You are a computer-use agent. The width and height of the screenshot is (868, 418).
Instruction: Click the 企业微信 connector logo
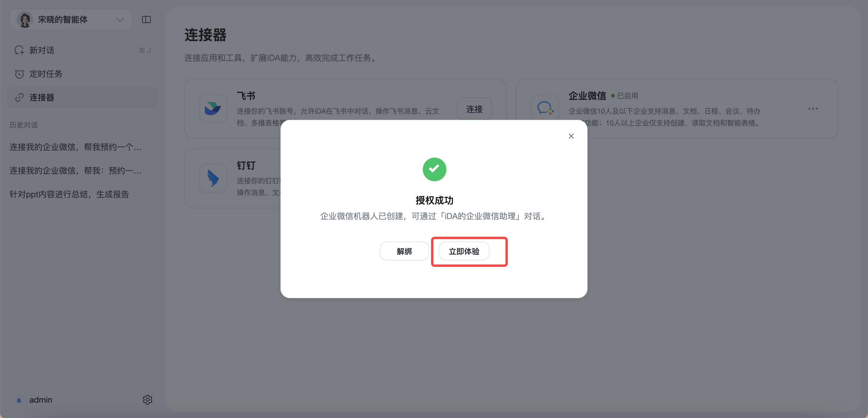point(545,108)
